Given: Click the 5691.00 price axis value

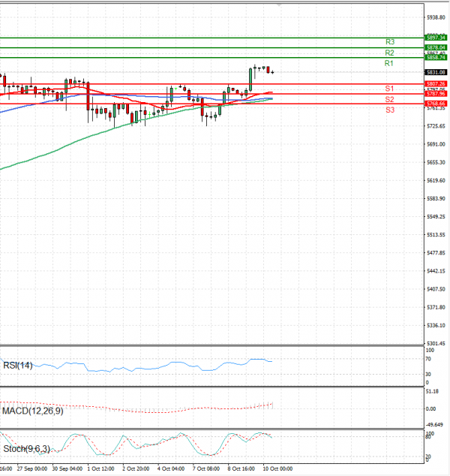Looking at the screenshot, I should pyautogui.click(x=436, y=144).
